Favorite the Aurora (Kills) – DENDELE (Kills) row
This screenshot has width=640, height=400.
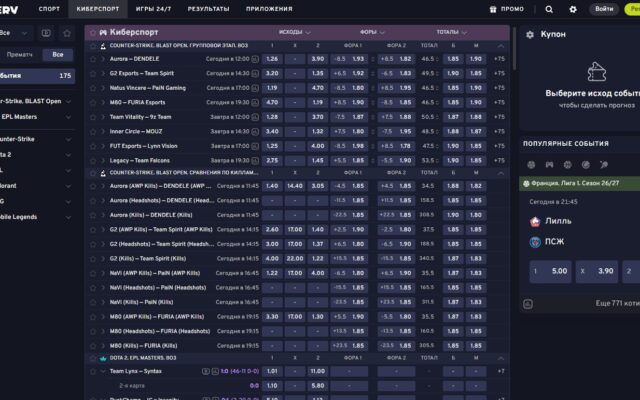(x=93, y=215)
